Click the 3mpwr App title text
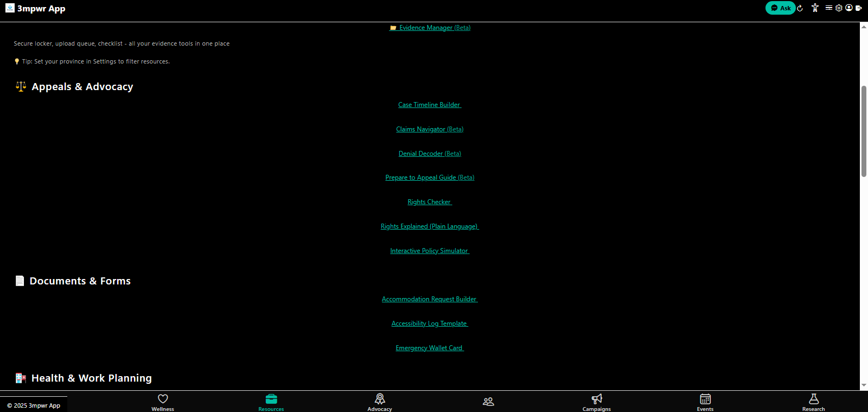 point(41,9)
